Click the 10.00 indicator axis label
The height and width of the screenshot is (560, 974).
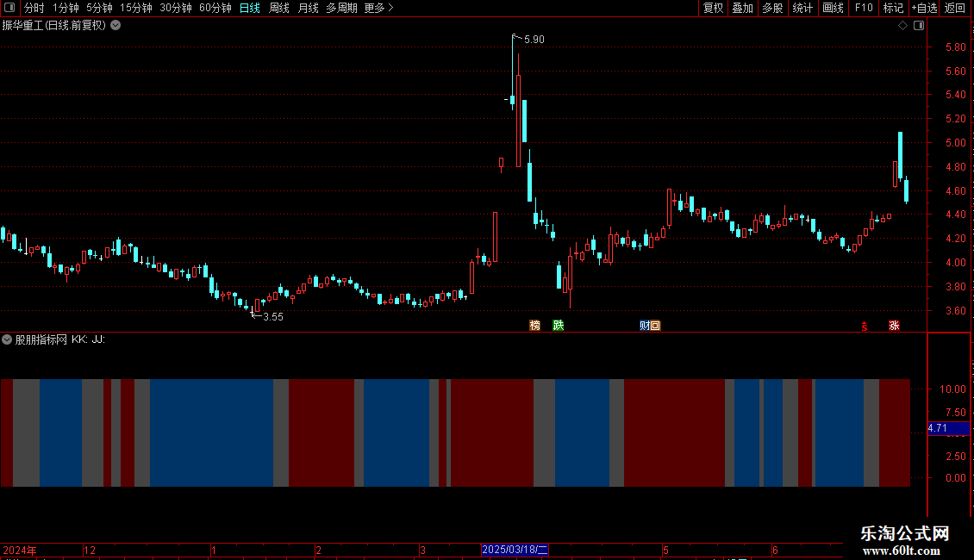pyautogui.click(x=952, y=389)
